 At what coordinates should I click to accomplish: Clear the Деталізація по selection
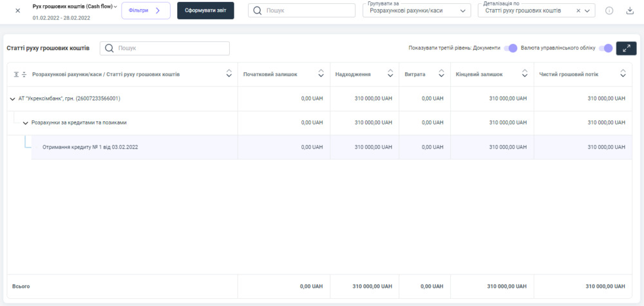[578, 11]
